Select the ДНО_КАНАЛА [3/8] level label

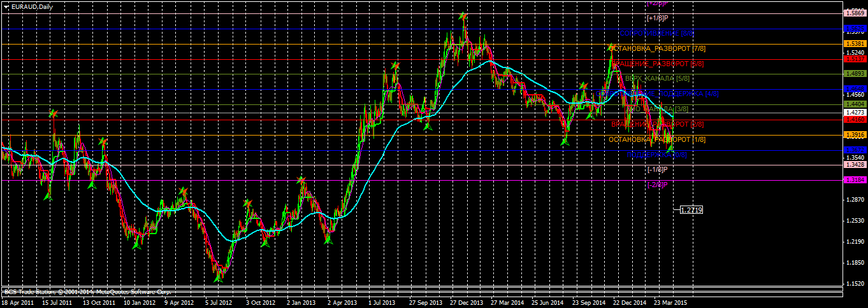pos(657,109)
